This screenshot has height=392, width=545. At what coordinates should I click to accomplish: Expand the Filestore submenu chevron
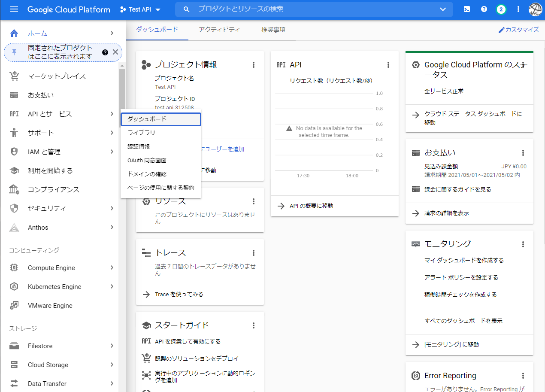pyautogui.click(x=112, y=346)
